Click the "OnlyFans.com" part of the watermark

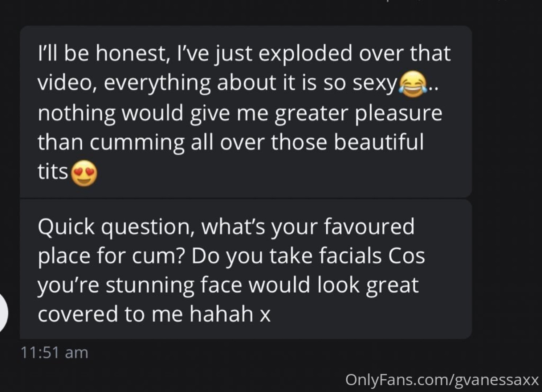[397, 380]
